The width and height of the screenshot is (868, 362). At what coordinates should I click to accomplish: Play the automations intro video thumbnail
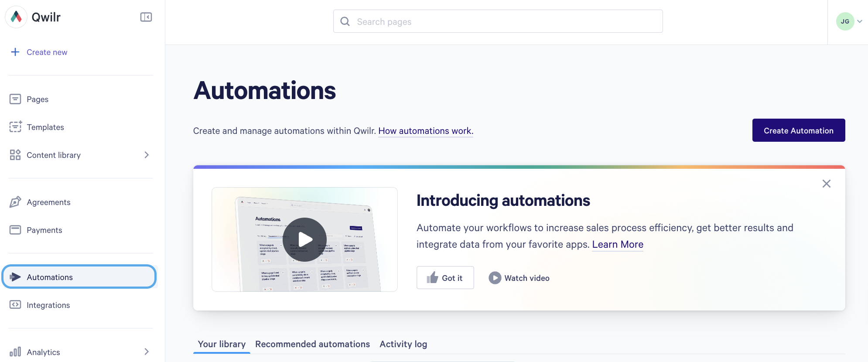tap(304, 239)
